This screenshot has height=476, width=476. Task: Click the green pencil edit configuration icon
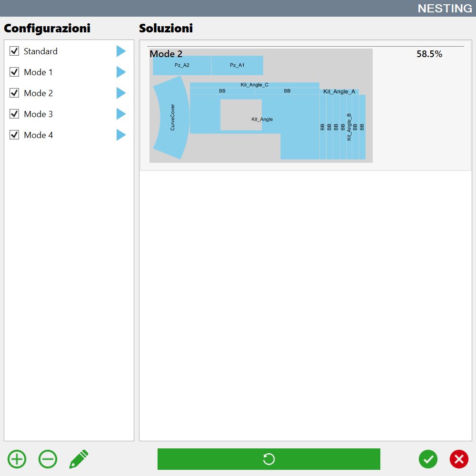click(x=79, y=459)
